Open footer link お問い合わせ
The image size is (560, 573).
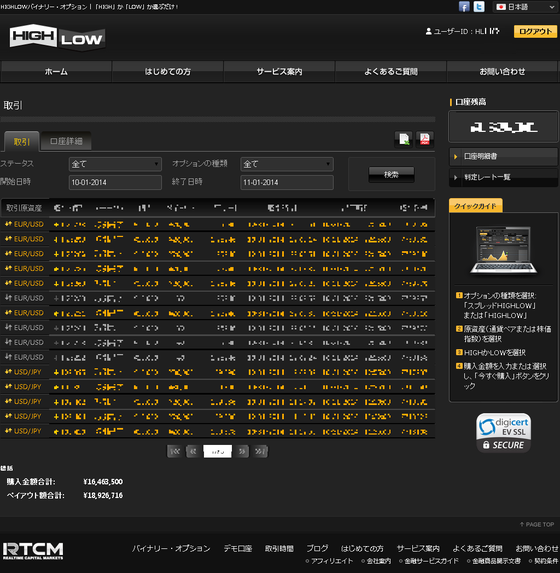[x=537, y=549]
